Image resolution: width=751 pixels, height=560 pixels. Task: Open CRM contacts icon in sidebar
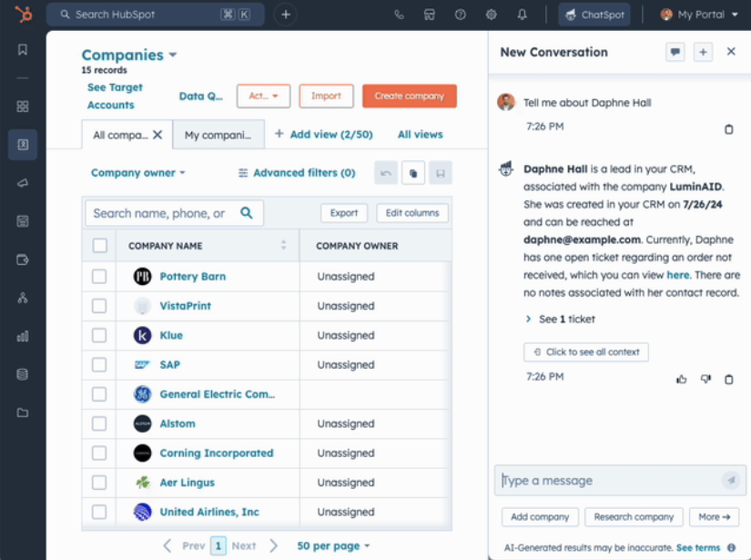click(23, 144)
